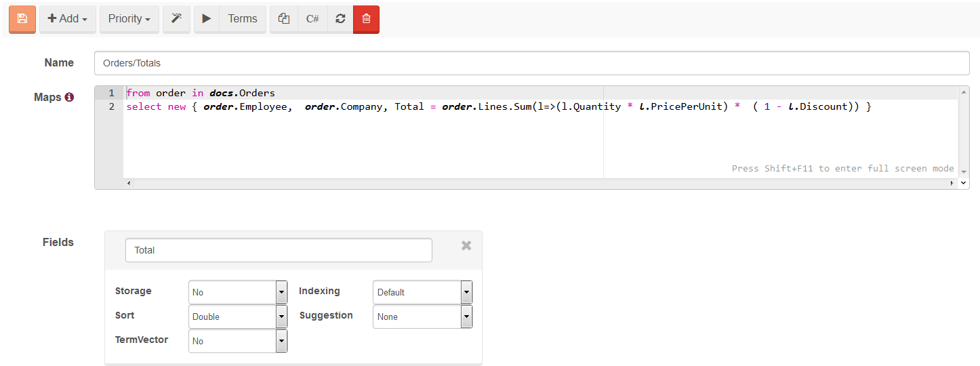Viewport: 980px width, 366px height.
Task: Open the Add dropdown menu
Action: 67,19
